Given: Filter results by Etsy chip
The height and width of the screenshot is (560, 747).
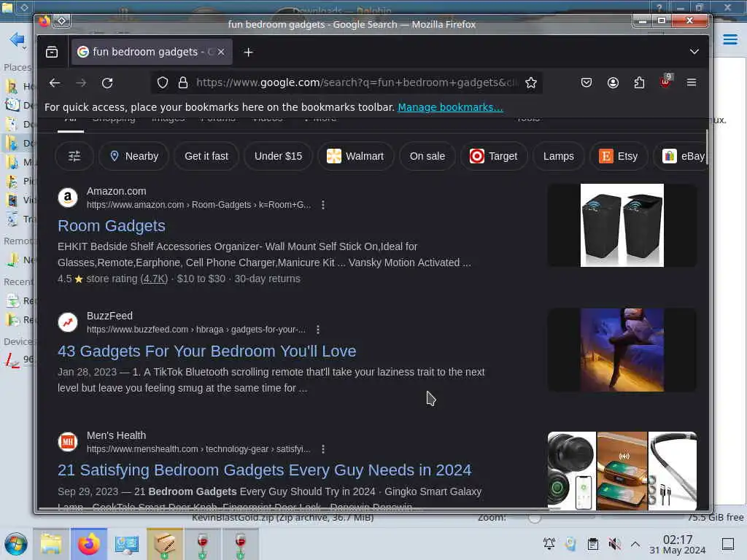Looking at the screenshot, I should click(619, 156).
